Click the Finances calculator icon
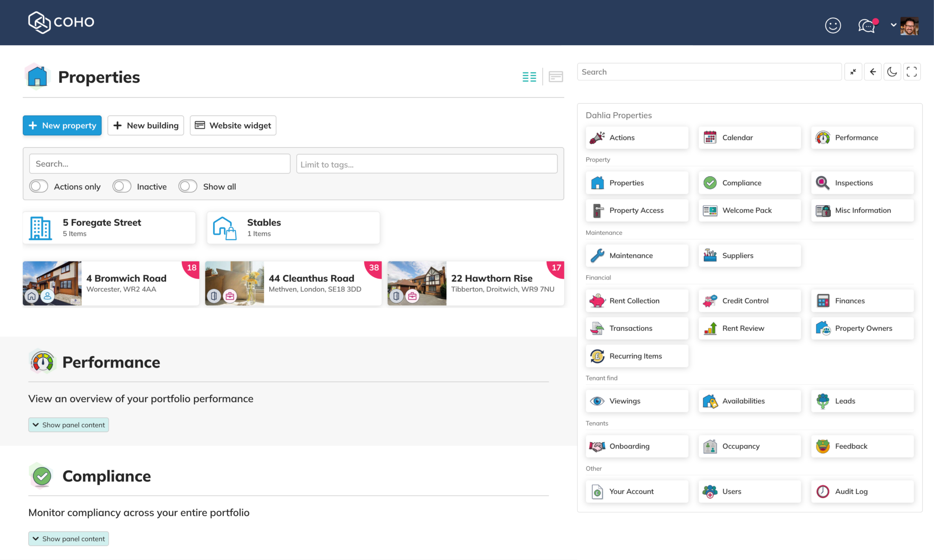 click(823, 301)
